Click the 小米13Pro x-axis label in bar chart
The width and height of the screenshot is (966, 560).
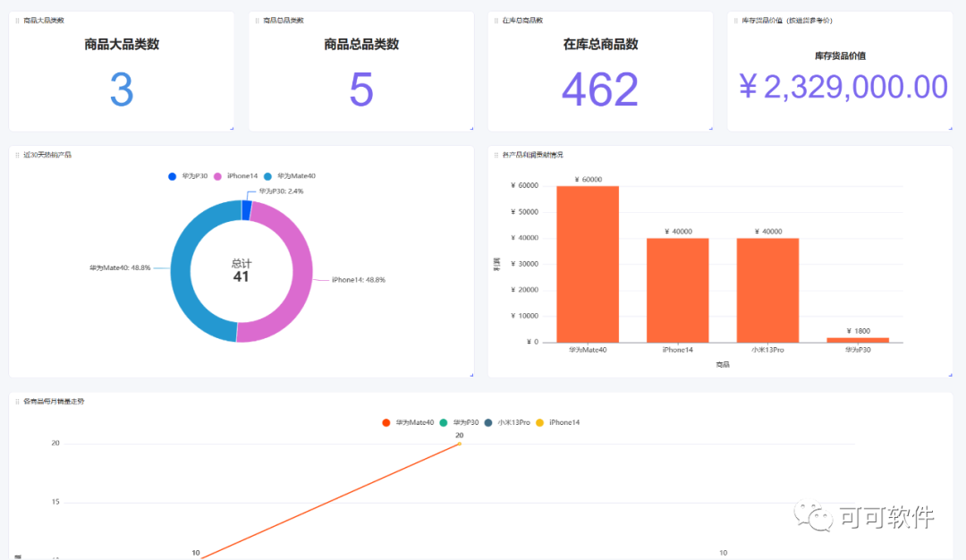[767, 350]
